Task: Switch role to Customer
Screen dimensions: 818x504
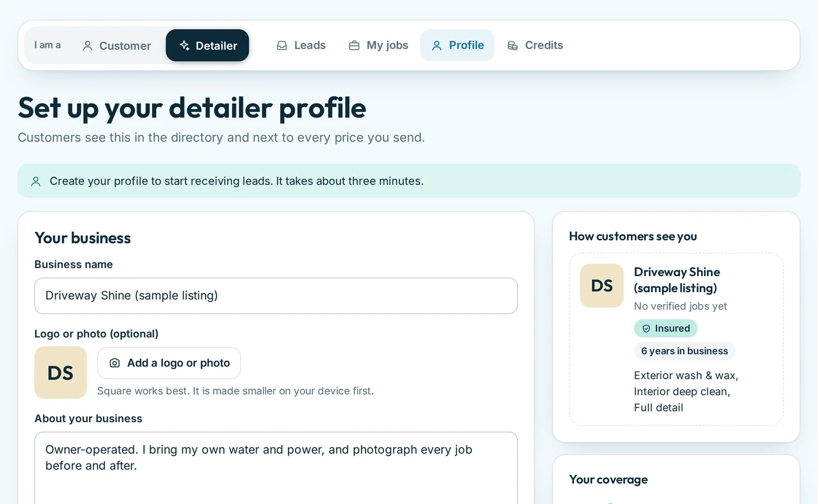Action: [x=117, y=45]
